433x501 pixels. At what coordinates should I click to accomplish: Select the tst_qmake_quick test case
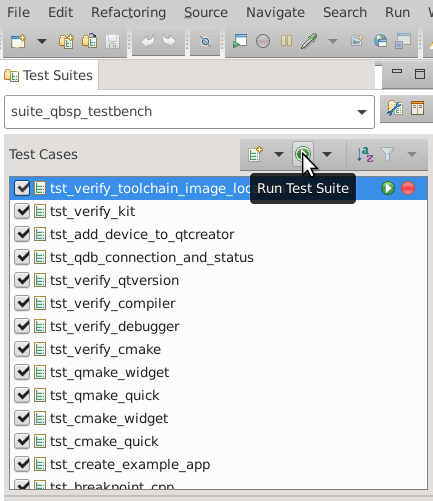(218, 395)
